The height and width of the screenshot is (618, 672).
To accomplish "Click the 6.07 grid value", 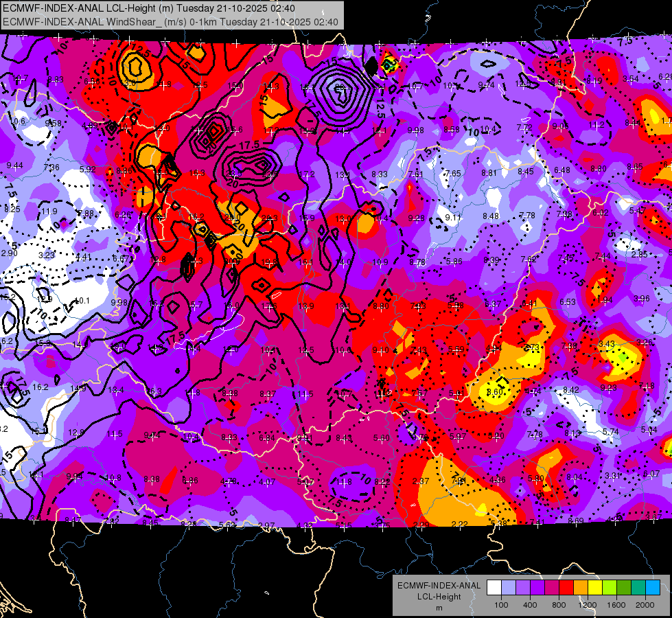I will pos(651,474).
